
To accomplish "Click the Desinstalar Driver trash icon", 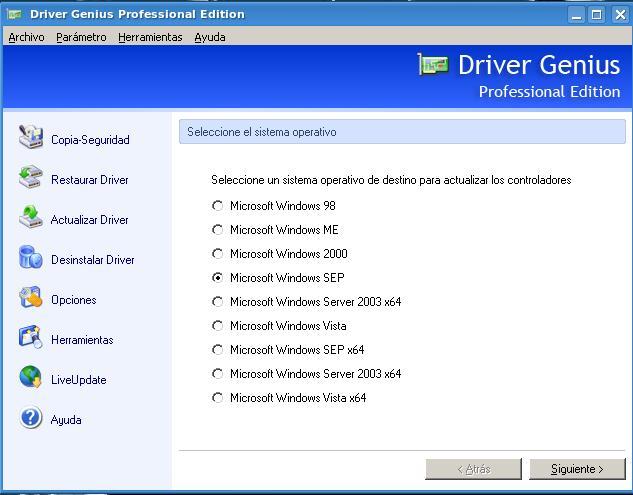I will click(x=31, y=257).
